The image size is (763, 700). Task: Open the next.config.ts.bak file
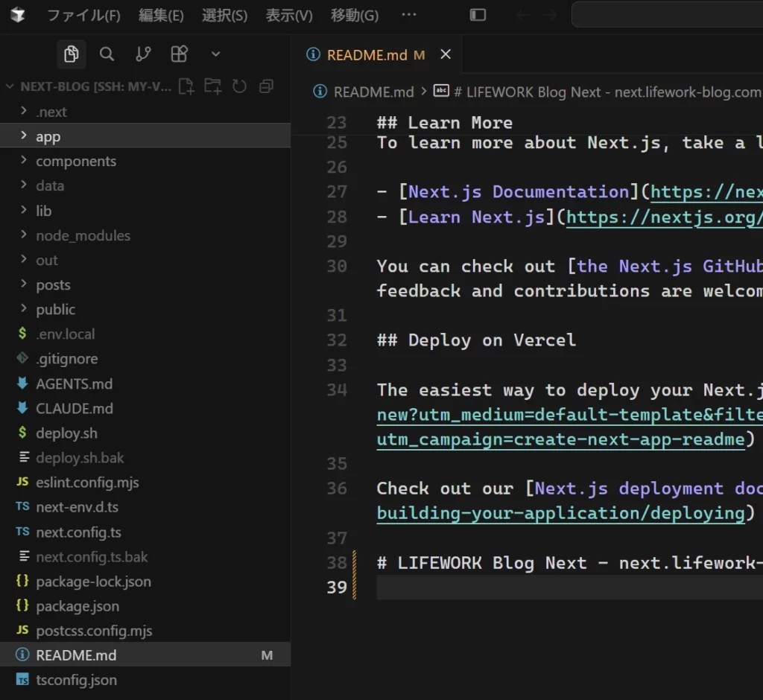(145, 556)
